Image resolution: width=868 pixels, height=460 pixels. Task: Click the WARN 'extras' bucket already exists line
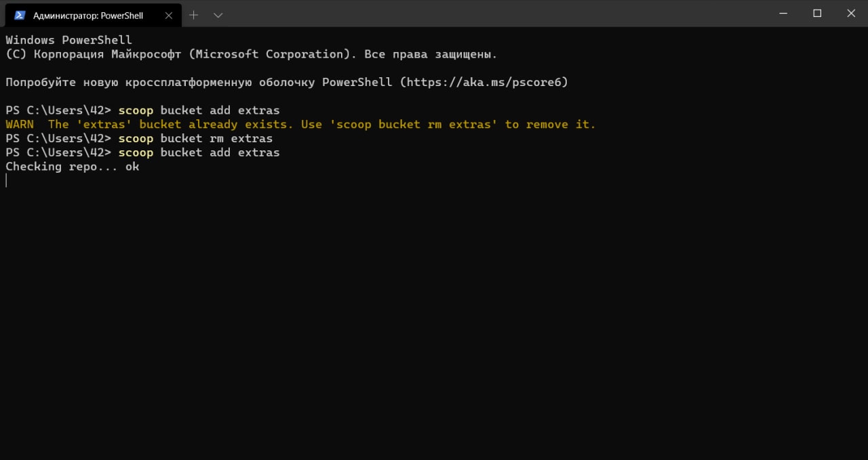click(x=300, y=125)
